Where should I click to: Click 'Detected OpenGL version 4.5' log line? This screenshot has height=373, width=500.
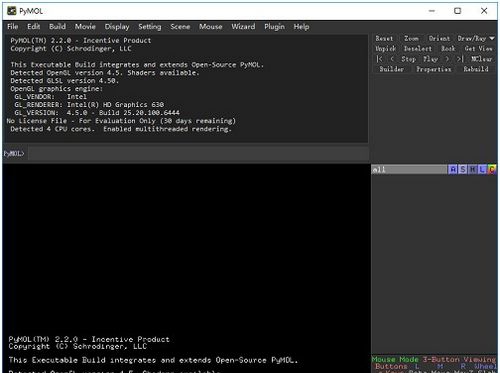pyautogui.click(x=105, y=73)
